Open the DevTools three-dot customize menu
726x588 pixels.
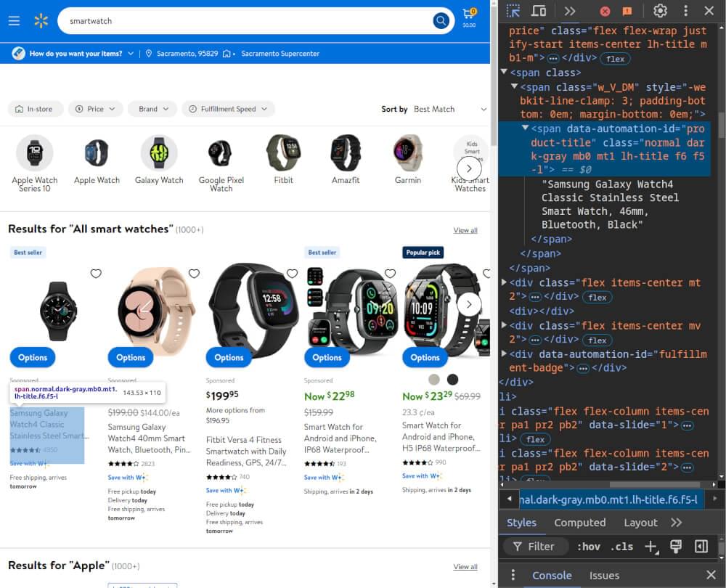coord(685,11)
